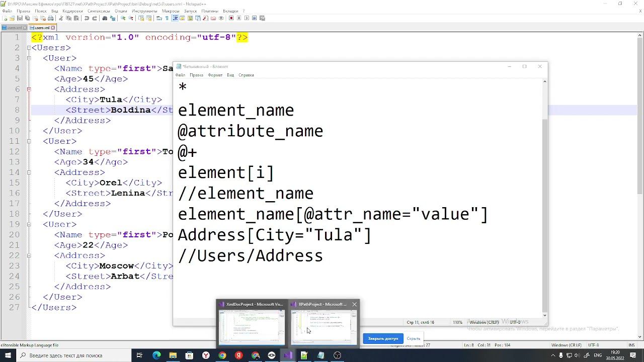The image size is (644, 362).
Task: Collapse the Address node on line 6
Action: pos(29,89)
